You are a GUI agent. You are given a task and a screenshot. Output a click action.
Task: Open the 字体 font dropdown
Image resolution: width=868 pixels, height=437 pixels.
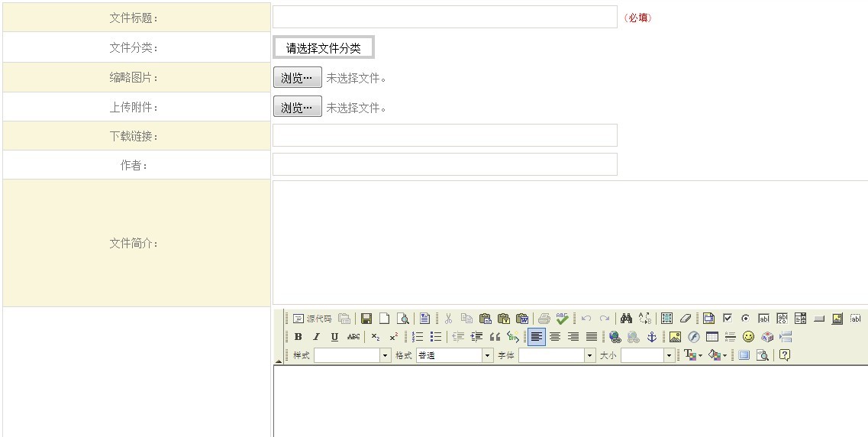point(589,356)
